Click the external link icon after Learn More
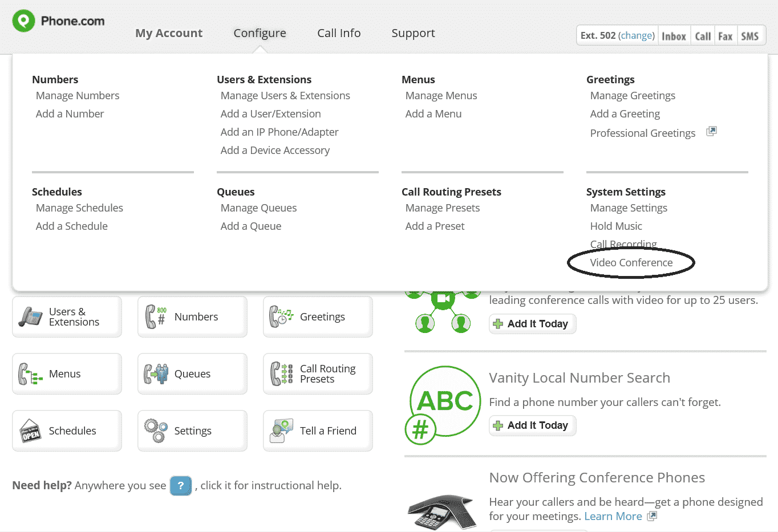This screenshot has height=532, width=778. (x=652, y=516)
